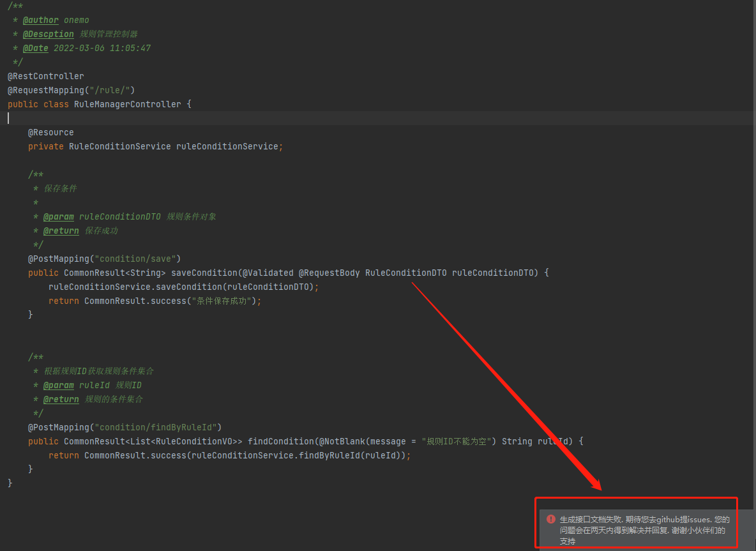Click the @return tag above findCondition method
The width and height of the screenshot is (756, 551).
tap(61, 399)
